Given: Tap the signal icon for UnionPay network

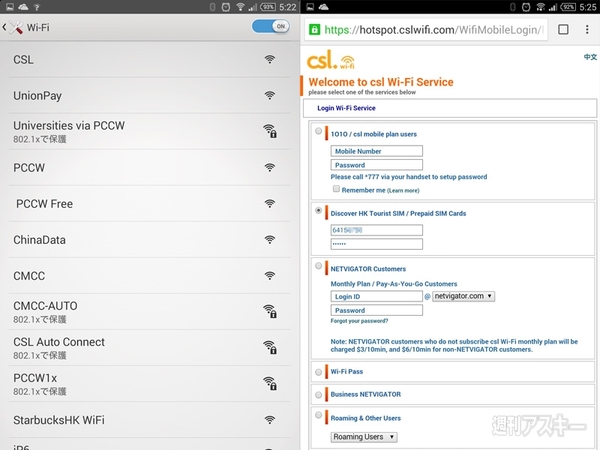Looking at the screenshot, I should (270, 95).
